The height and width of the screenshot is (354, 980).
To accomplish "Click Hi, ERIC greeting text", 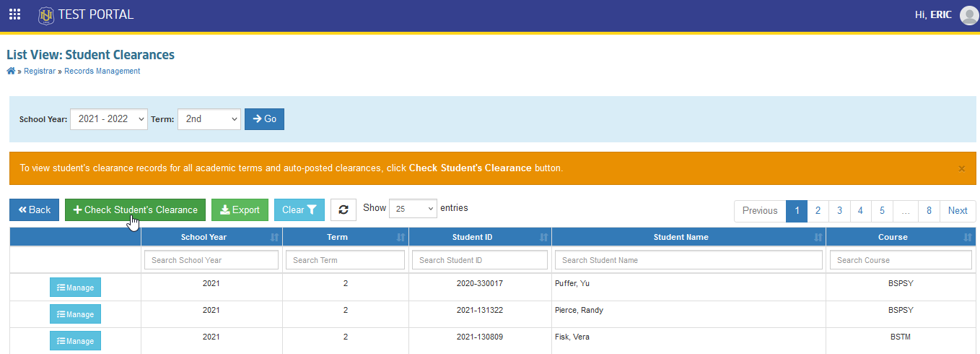I will [933, 14].
